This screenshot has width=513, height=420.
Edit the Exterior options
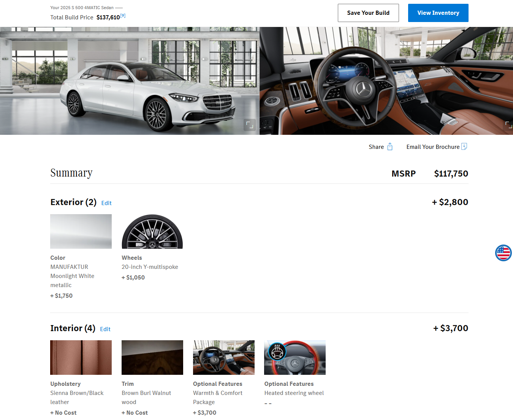106,203
